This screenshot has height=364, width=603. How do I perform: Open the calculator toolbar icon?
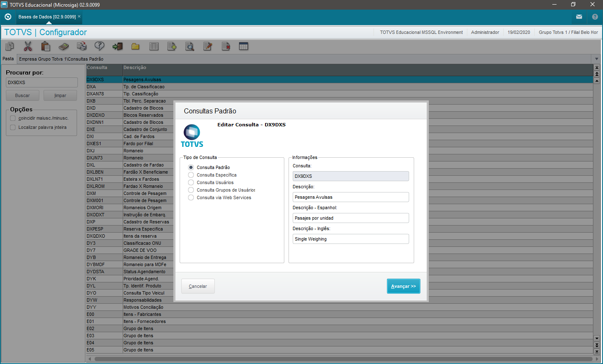64,46
